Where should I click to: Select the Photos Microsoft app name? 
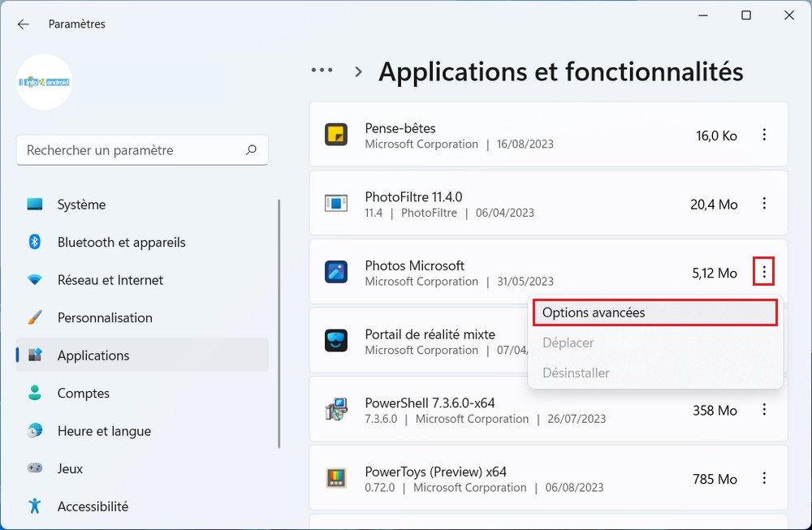click(415, 265)
